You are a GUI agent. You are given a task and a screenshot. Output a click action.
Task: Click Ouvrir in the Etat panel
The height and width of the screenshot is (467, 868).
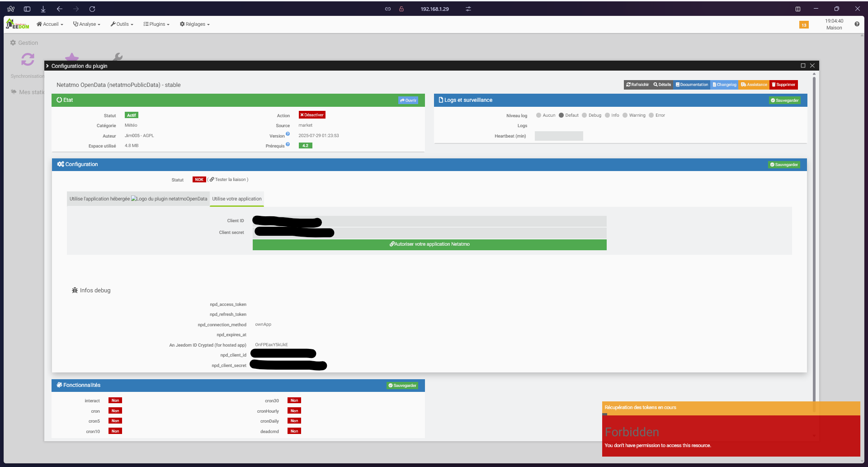[408, 100]
